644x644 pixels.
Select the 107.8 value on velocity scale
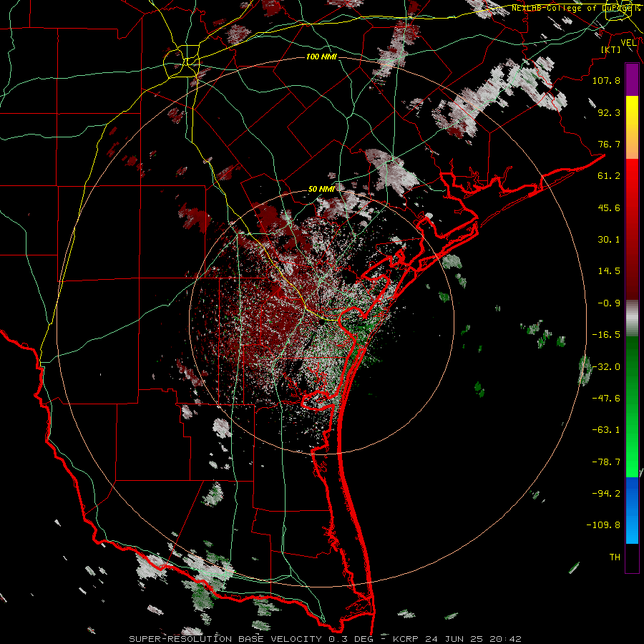[606, 80]
